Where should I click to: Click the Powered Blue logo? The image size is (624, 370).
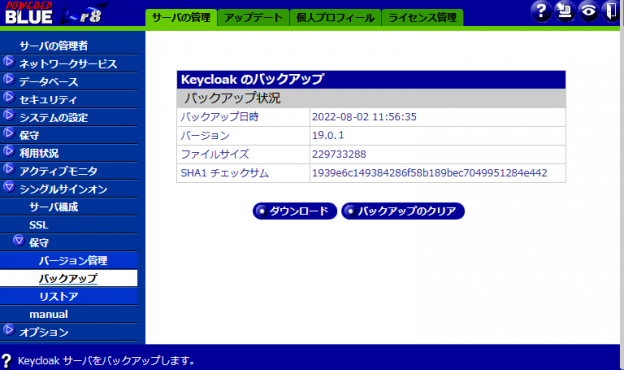[56, 13]
